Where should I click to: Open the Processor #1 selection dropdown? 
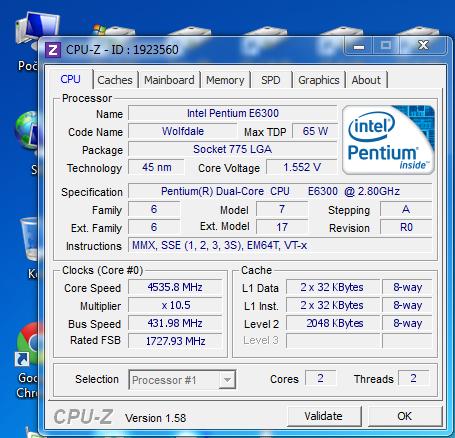[182, 379]
